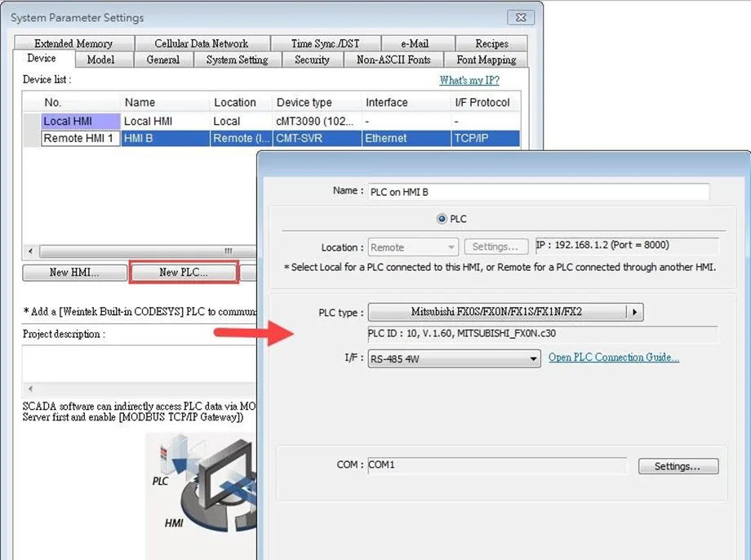This screenshot has width=751, height=560.
Task: Open the Time Sync./DST tab
Action: pyautogui.click(x=325, y=43)
